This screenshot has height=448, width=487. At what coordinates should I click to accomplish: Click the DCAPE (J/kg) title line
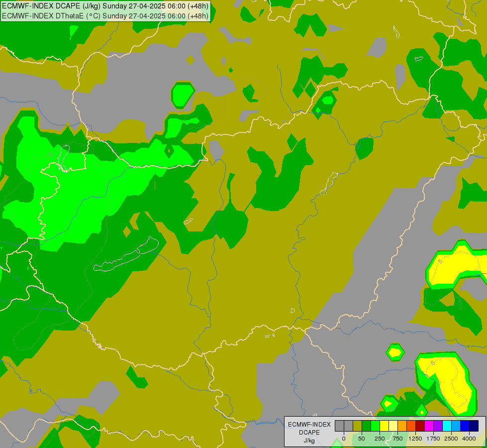105,6
